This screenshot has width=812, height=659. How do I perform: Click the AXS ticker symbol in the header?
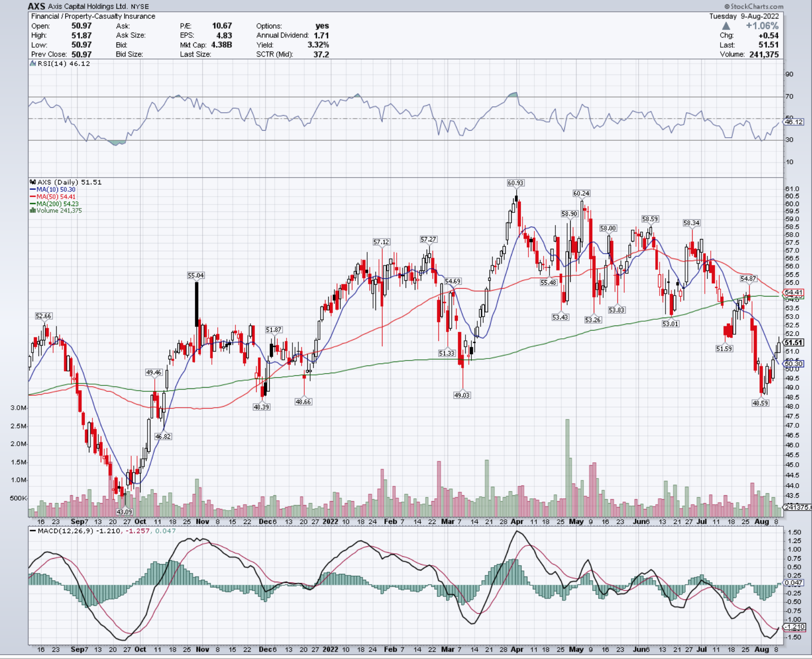(x=36, y=6)
